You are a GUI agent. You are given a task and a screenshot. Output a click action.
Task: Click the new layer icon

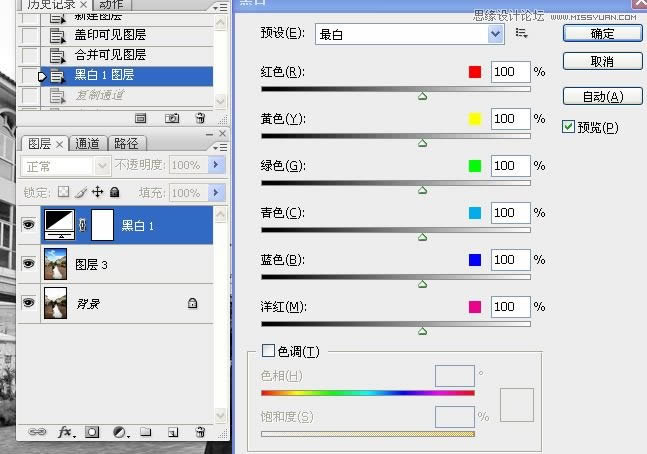(x=172, y=432)
